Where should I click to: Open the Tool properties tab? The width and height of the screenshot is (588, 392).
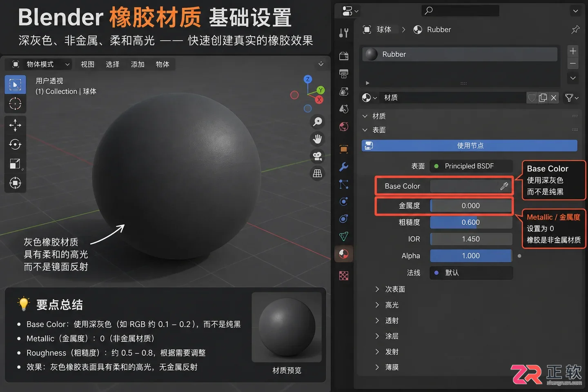344,33
